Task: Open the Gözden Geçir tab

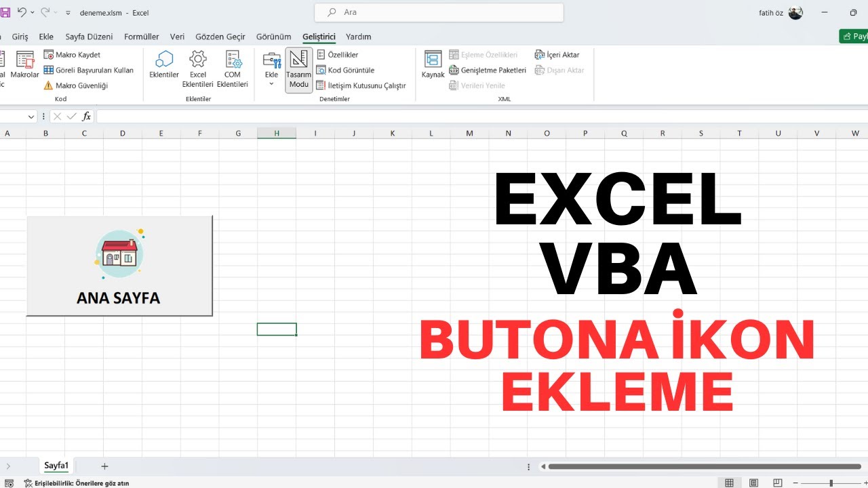Action: click(x=220, y=37)
